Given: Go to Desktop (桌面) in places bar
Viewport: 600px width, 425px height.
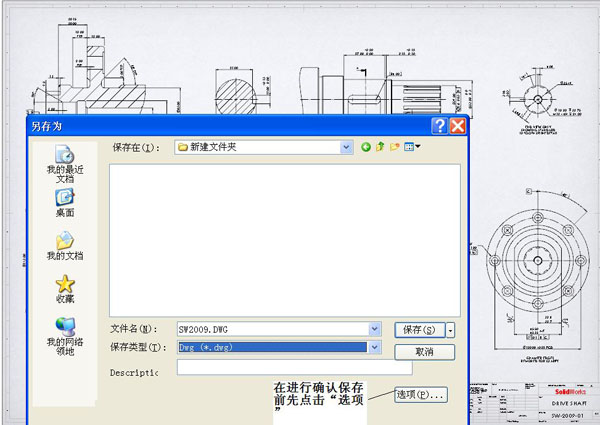Looking at the screenshot, I should (x=65, y=203).
